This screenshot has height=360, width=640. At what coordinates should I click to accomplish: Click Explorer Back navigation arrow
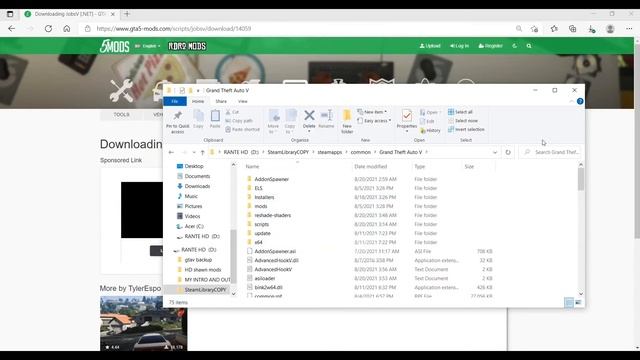[171, 152]
